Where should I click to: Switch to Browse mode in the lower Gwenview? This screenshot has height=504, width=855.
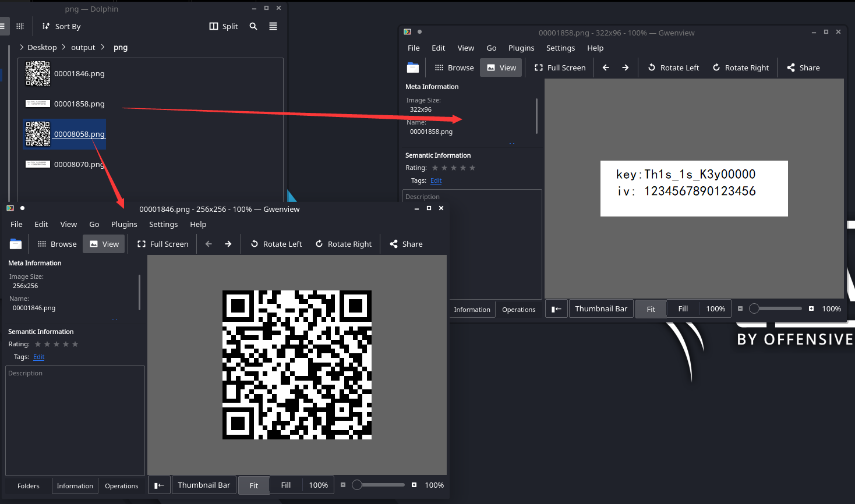[x=56, y=244]
